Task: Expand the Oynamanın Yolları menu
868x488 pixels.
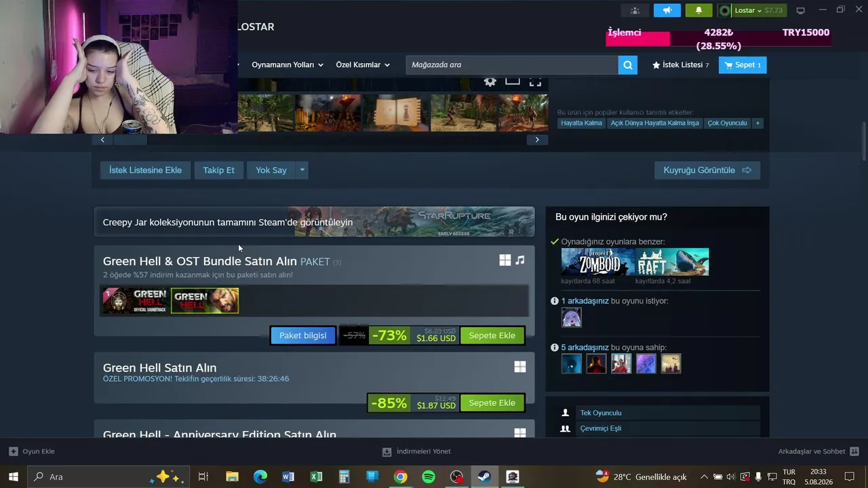Action: click(288, 65)
